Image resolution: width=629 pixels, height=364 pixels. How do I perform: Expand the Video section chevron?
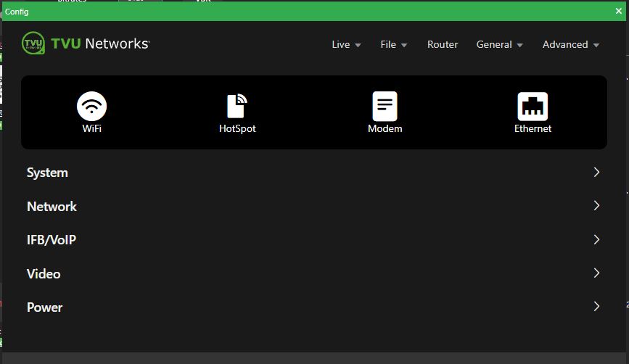pos(596,273)
